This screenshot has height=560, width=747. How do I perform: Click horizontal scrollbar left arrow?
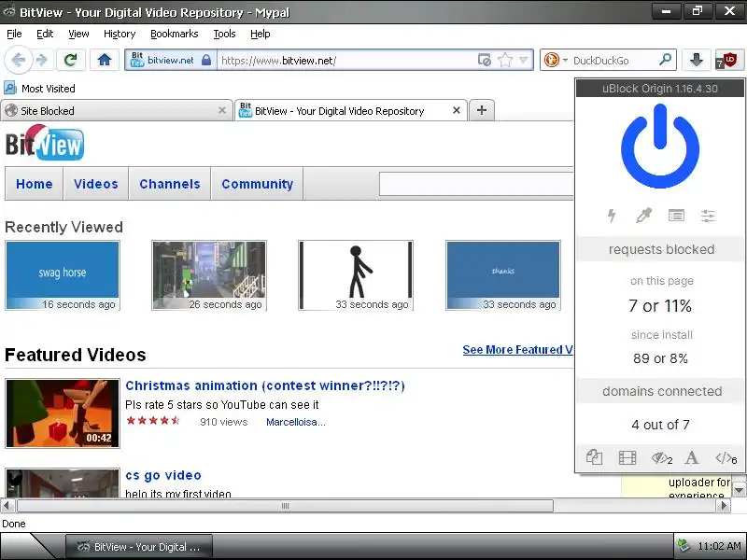6,506
